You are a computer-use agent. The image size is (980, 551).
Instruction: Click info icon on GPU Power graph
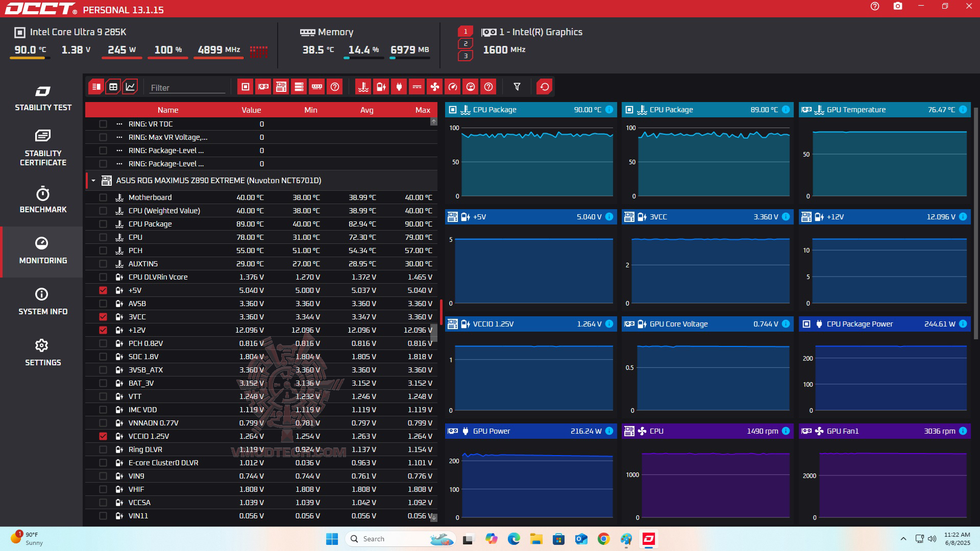point(609,431)
